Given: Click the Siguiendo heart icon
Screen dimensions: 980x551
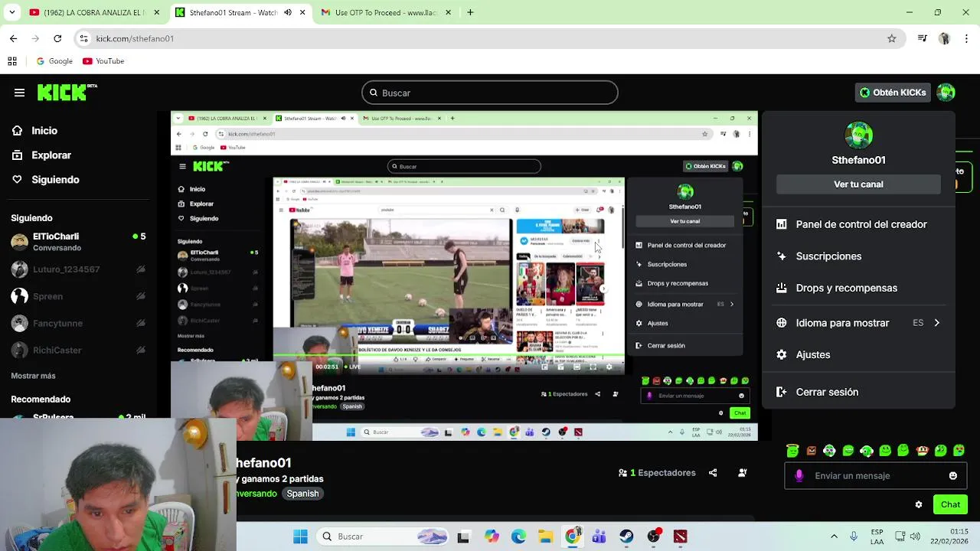Looking at the screenshot, I should tap(17, 180).
